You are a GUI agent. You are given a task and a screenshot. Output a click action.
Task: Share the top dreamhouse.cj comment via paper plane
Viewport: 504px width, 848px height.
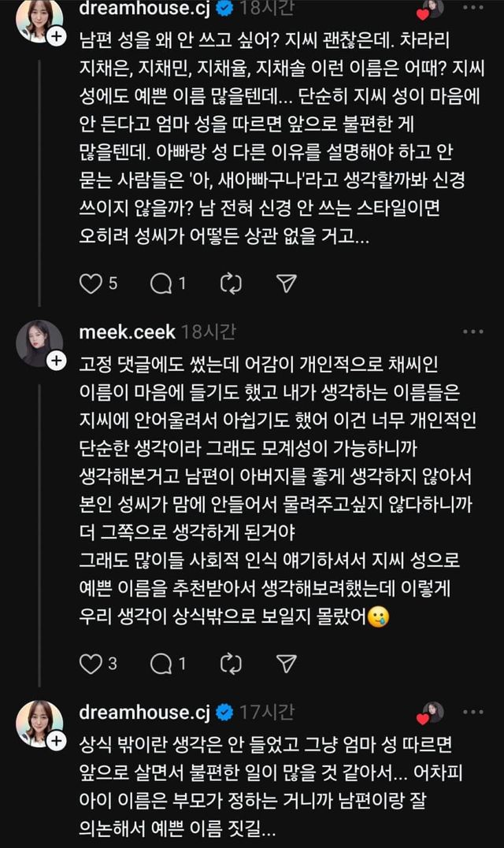point(287,283)
